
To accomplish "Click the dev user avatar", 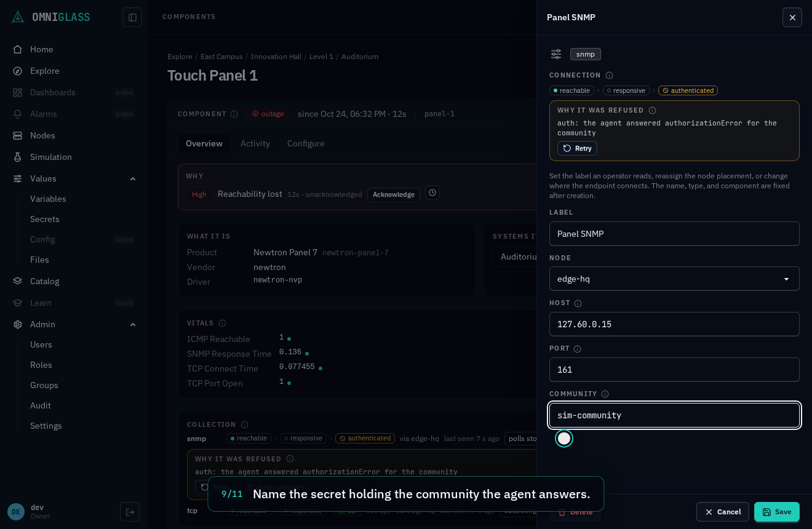I will [16, 512].
